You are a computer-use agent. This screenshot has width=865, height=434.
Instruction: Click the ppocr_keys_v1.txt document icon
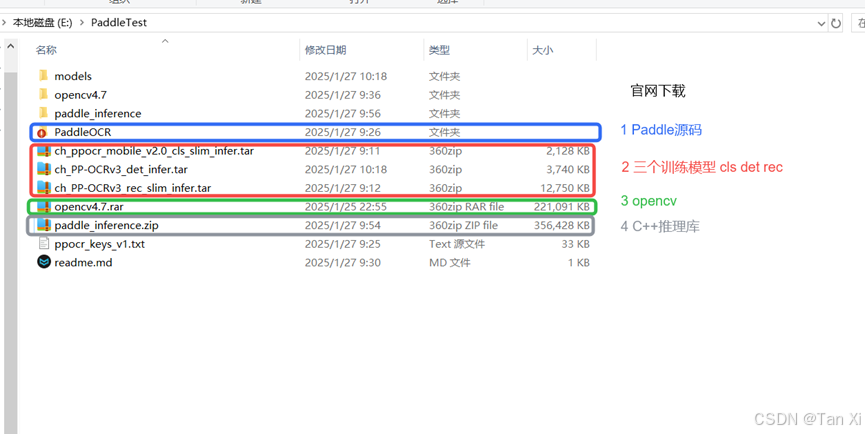point(44,244)
